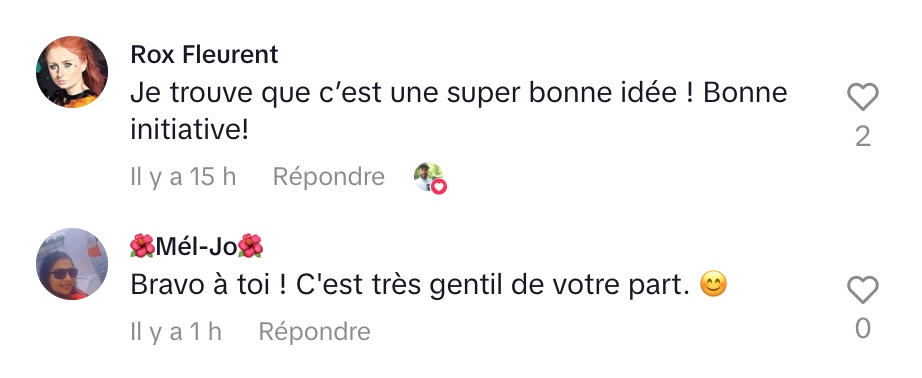The width and height of the screenshot is (922, 378).
Task: Open Rox Fleurent's profile picture
Action: pyautogui.click(x=72, y=72)
